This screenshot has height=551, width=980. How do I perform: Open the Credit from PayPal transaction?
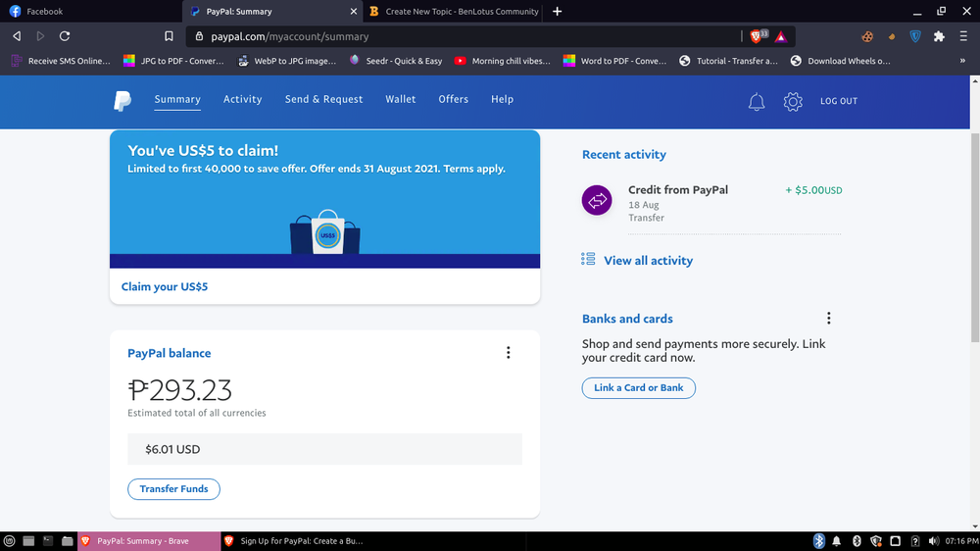pyautogui.click(x=711, y=203)
